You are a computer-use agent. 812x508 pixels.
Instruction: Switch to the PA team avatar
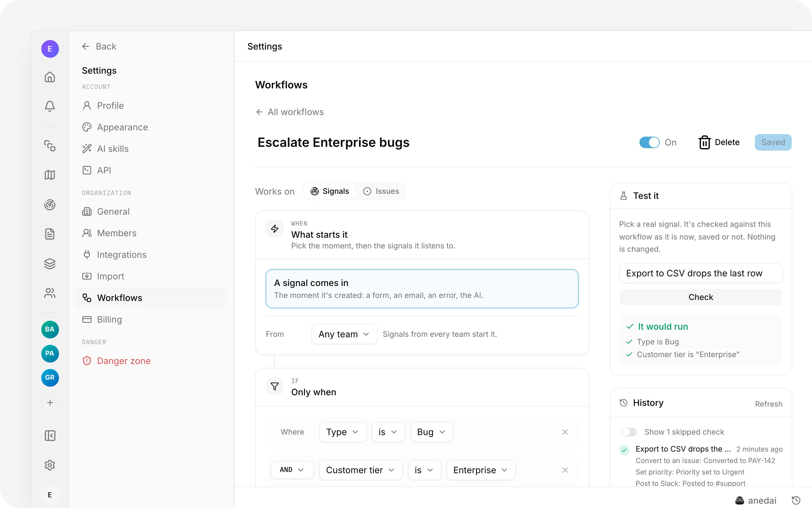pyautogui.click(x=50, y=354)
